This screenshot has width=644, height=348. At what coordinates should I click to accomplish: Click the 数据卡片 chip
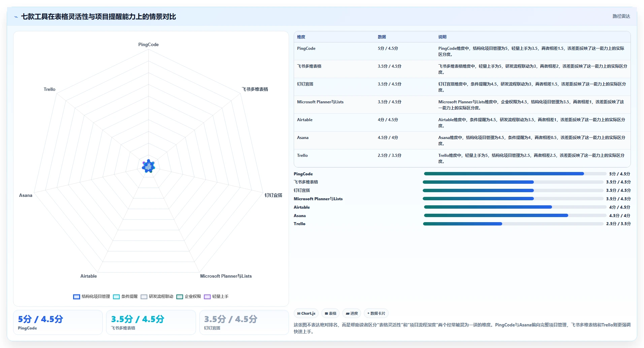pyautogui.click(x=376, y=313)
